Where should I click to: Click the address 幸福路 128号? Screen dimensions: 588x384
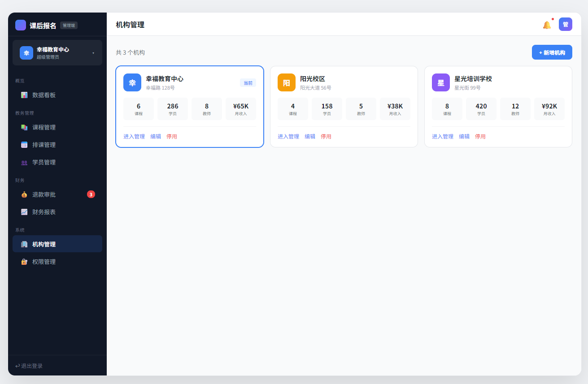[160, 88]
